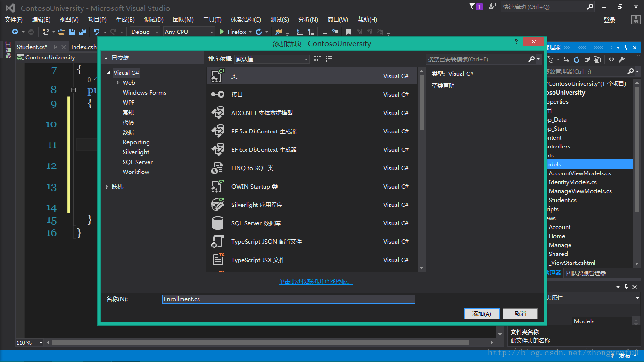This screenshot has width=644, height=362.
Task: Click the Quick Launch search magnifier
Action: tap(590, 7)
